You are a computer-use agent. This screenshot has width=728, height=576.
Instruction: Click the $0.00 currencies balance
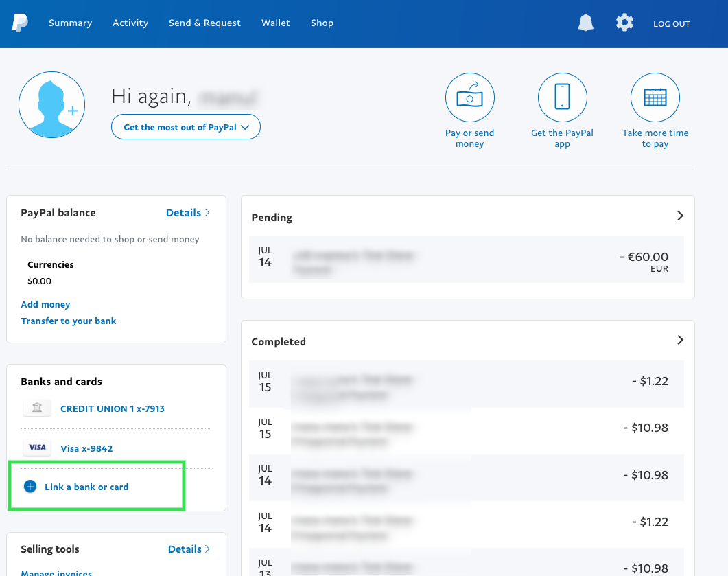click(40, 281)
